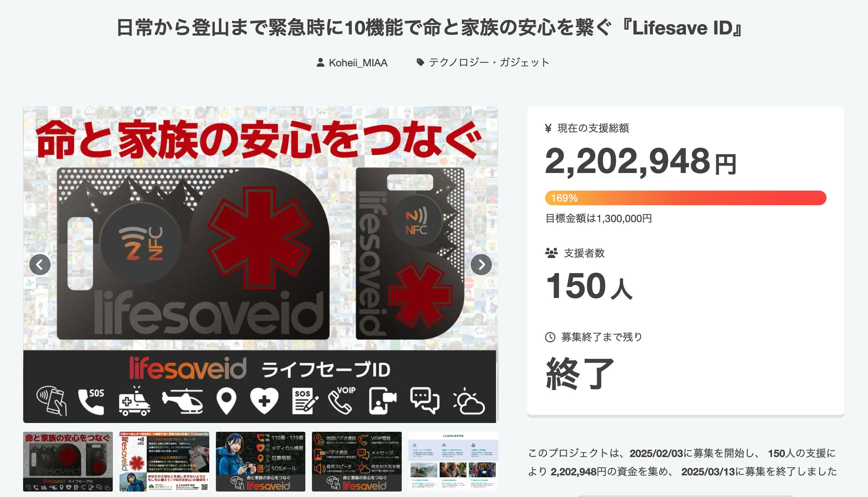This screenshot has height=497, width=868.
Task: Click the ambulance icon in the banner
Action: tap(135, 401)
